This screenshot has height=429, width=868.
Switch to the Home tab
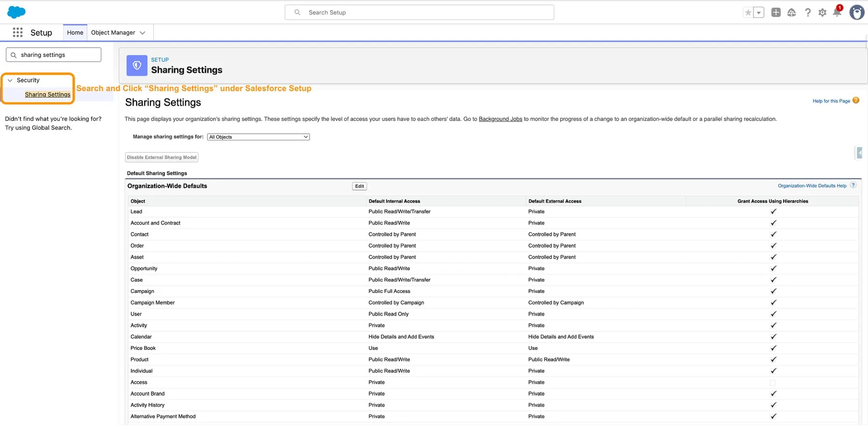pyautogui.click(x=75, y=33)
